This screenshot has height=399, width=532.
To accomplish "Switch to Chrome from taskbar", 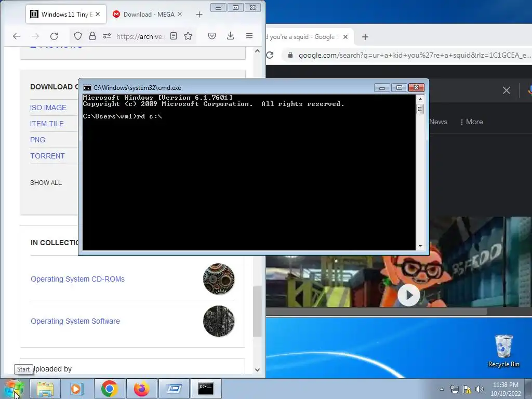I will point(109,389).
